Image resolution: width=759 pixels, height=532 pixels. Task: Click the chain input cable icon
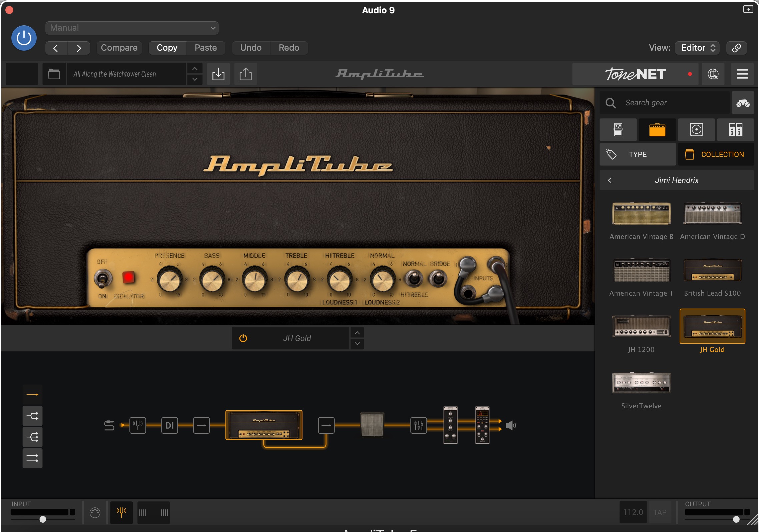[109, 426]
